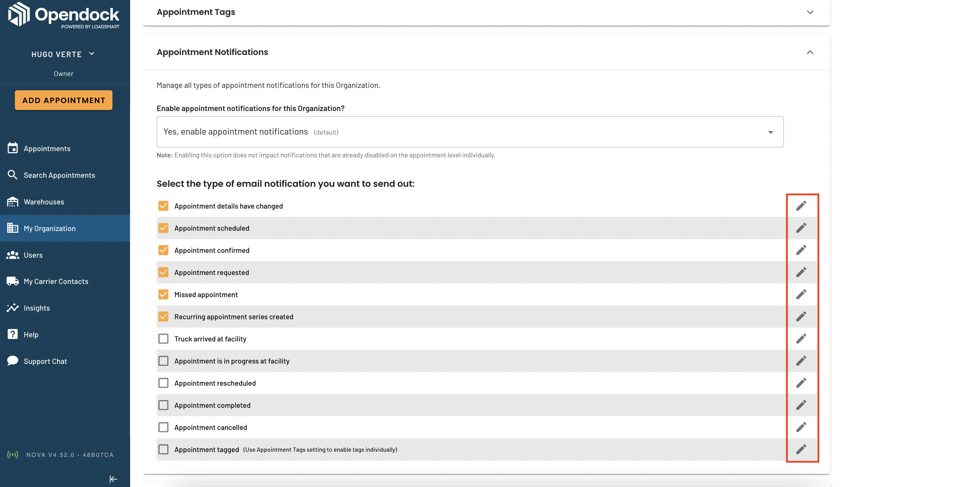Edit the Appointment scheduled notification pencil icon
The width and height of the screenshot is (980, 487).
801,228
